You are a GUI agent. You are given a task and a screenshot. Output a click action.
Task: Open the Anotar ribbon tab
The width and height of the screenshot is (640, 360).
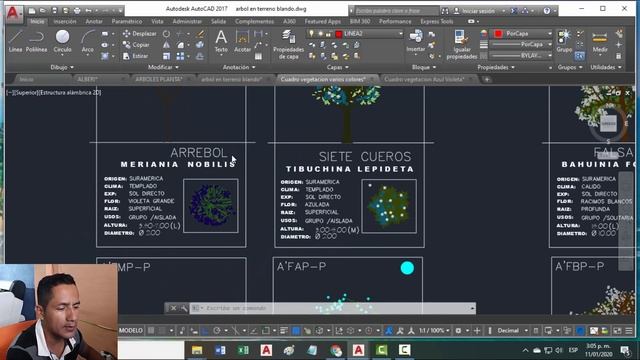click(94, 21)
